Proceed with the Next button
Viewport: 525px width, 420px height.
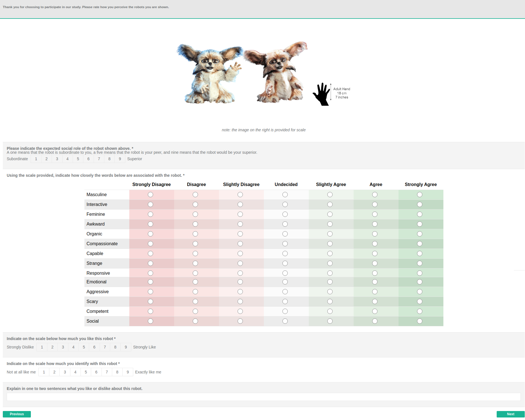click(x=510, y=414)
